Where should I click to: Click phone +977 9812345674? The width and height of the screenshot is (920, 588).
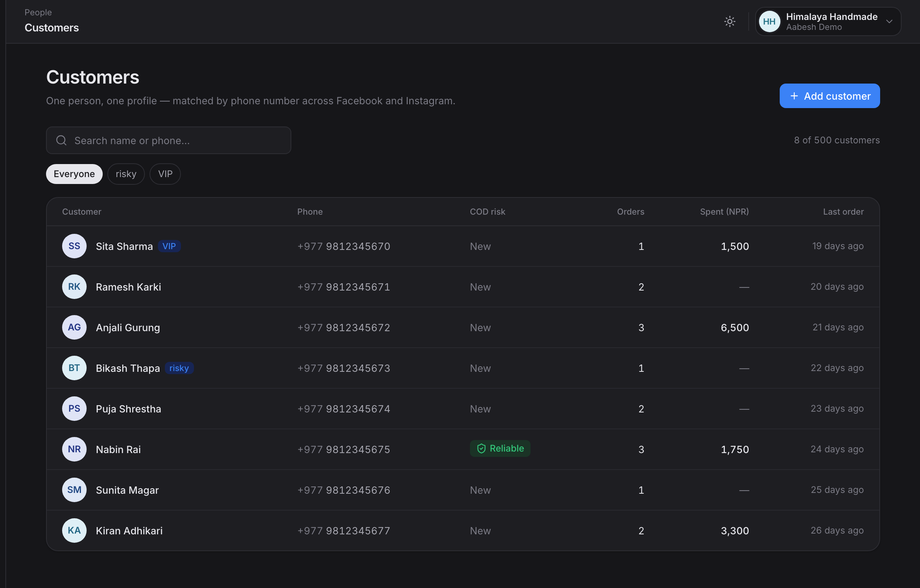point(344,409)
